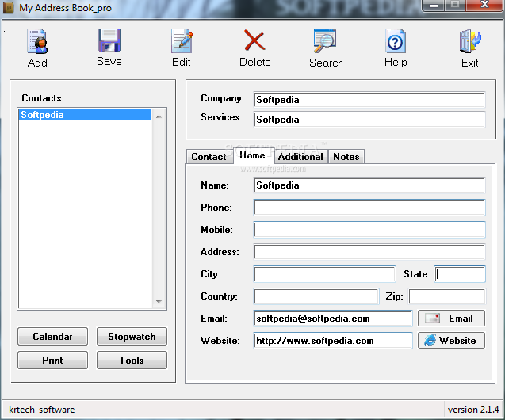Open the Calendar button
505x420 pixels.
tap(52, 337)
